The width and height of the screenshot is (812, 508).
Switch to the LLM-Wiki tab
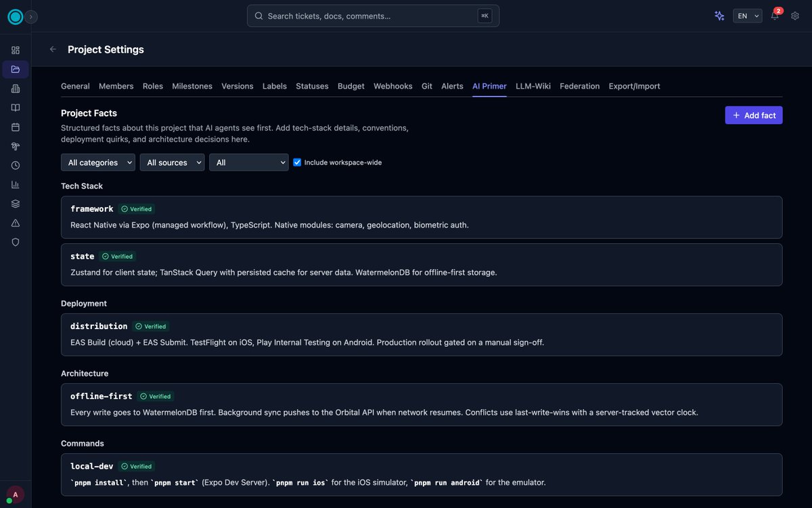pos(533,86)
